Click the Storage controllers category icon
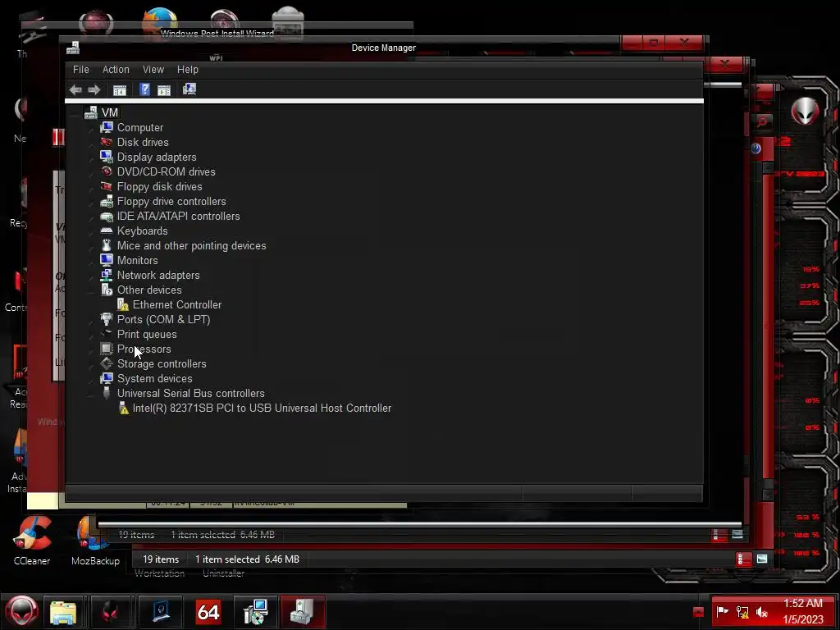Screen dimensions: 840x630 (107, 363)
